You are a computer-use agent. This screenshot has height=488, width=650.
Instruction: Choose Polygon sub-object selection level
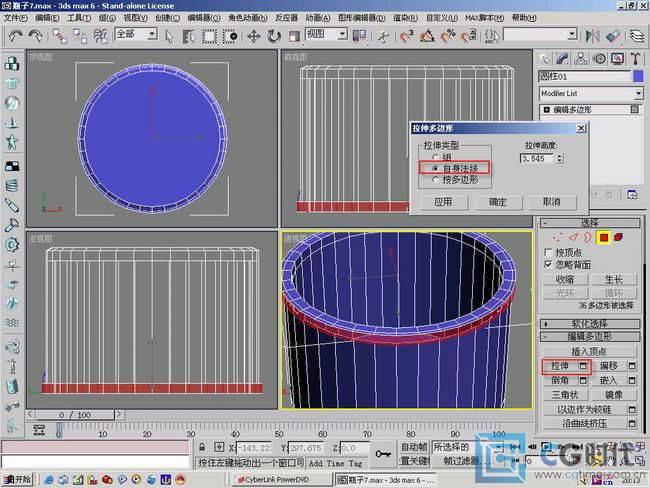[603, 237]
